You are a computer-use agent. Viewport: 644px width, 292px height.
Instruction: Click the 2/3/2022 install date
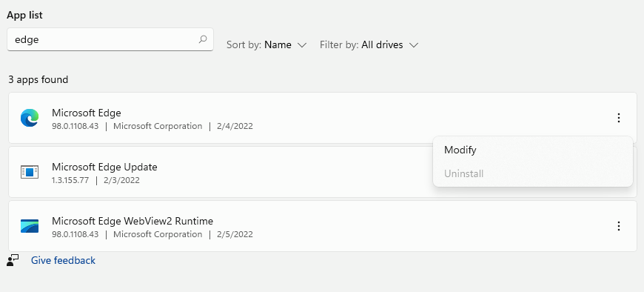(x=121, y=180)
